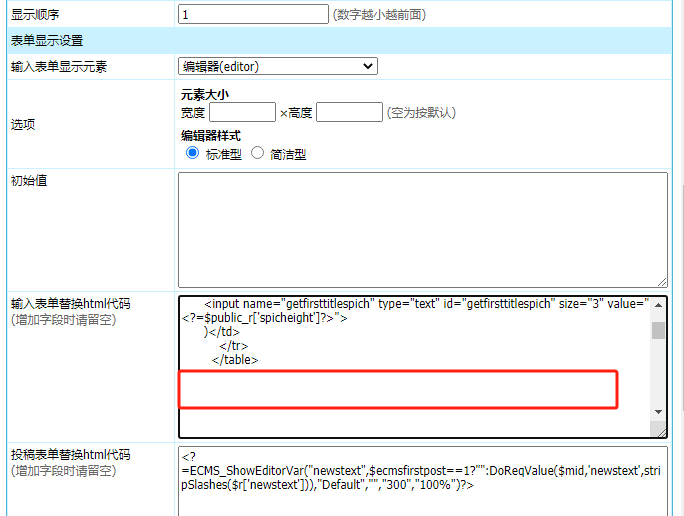Screen dimensions: 684x516
Task: Click the scroll-up arrow in 输入表单 code box
Action: coord(658,307)
